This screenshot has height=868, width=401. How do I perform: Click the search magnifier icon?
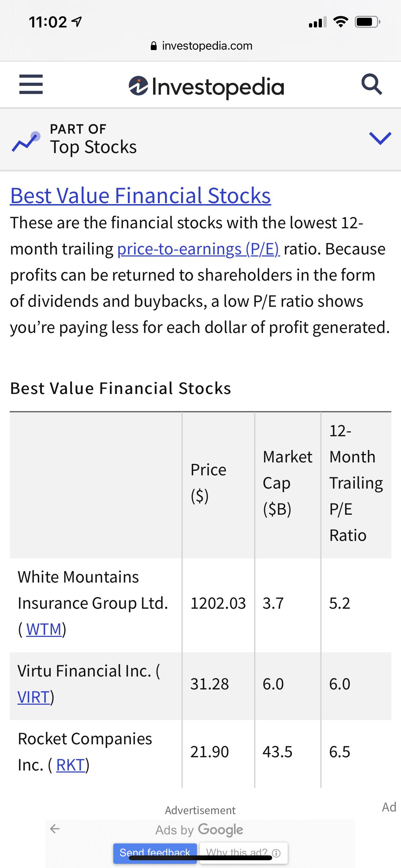[371, 85]
